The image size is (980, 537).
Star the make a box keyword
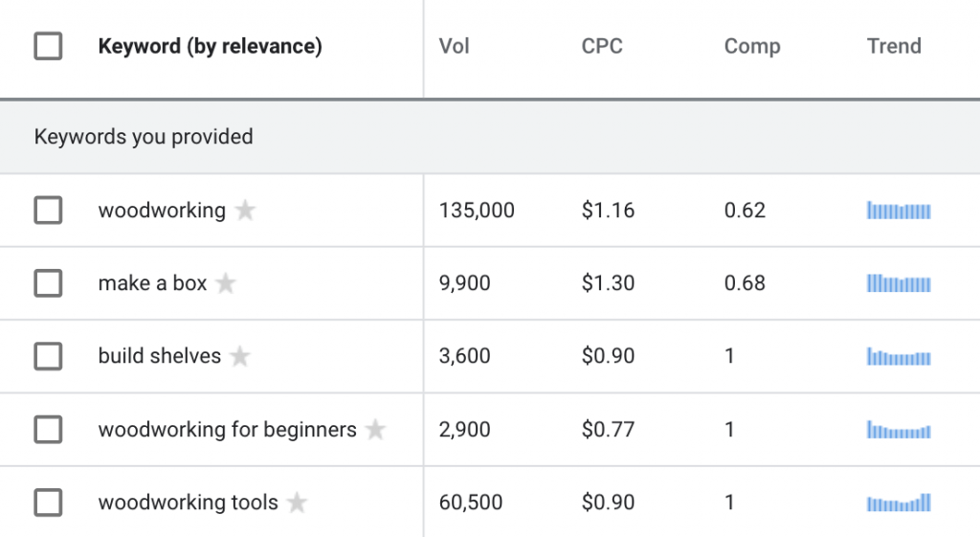click(226, 283)
